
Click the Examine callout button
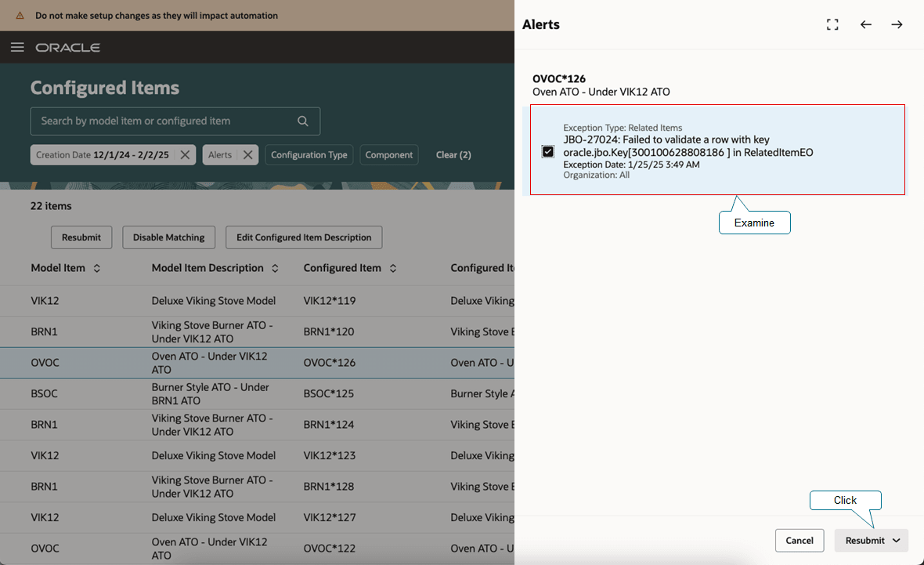[x=754, y=223]
